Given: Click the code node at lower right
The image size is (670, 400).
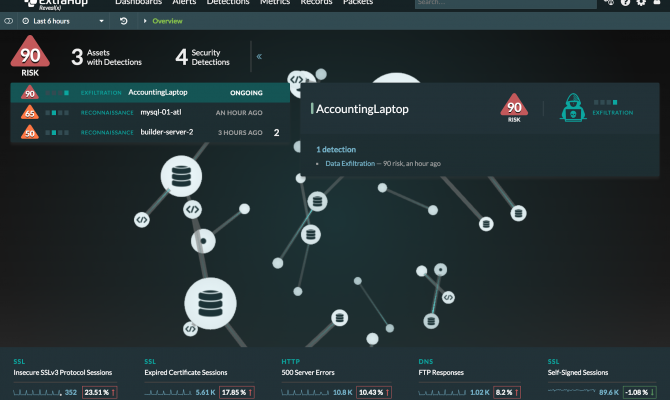Looking at the screenshot, I should [448, 297].
